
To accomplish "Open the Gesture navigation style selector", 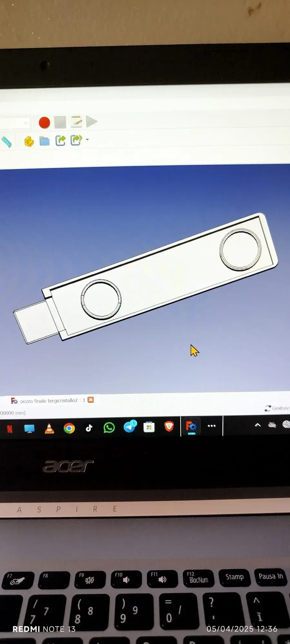I will pyautogui.click(x=277, y=408).
